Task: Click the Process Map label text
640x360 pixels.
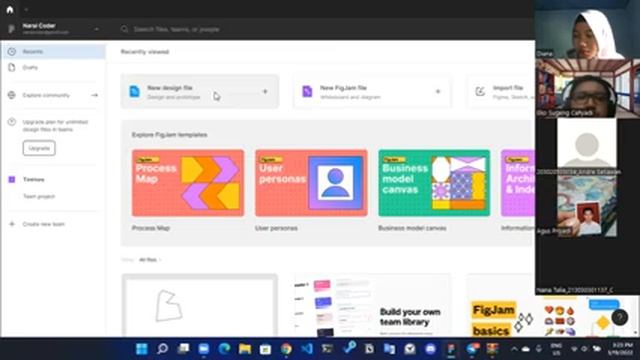Action: pos(151,228)
